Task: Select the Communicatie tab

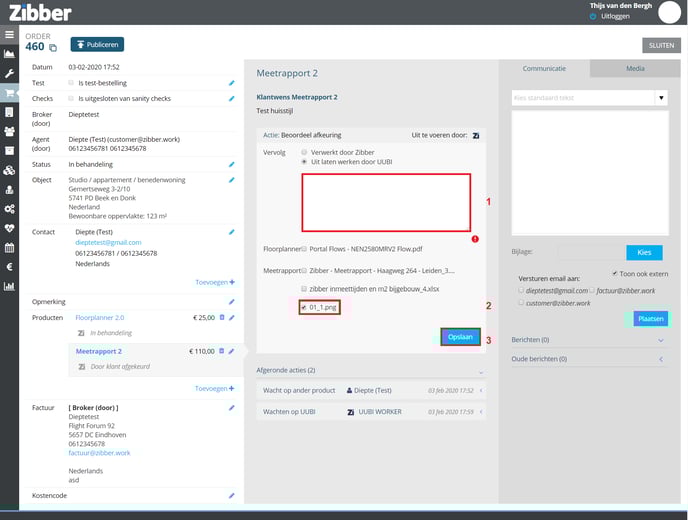Action: click(x=544, y=69)
